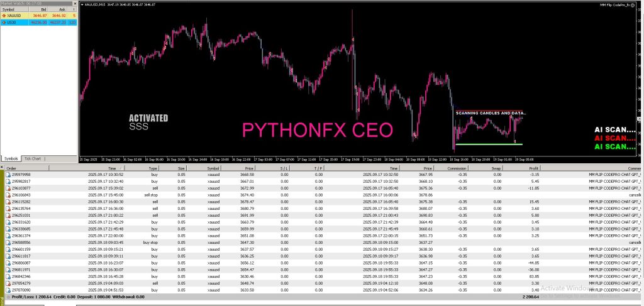Image resolution: width=644 pixels, height=306 pixels.
Task: Click the green AI SCAN label
Action: pos(615,146)
